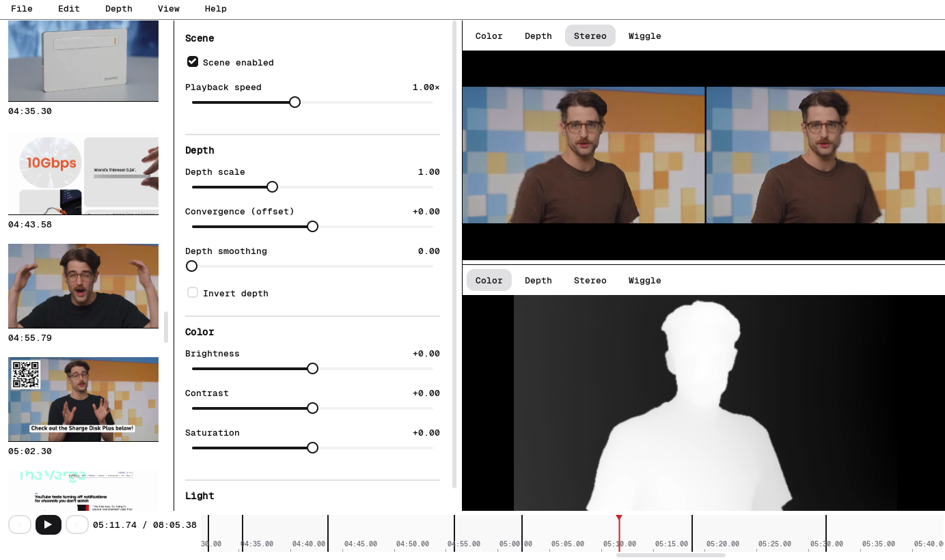This screenshot has height=560, width=945.
Task: Click the left stereo image in viewer
Action: pyautogui.click(x=584, y=155)
